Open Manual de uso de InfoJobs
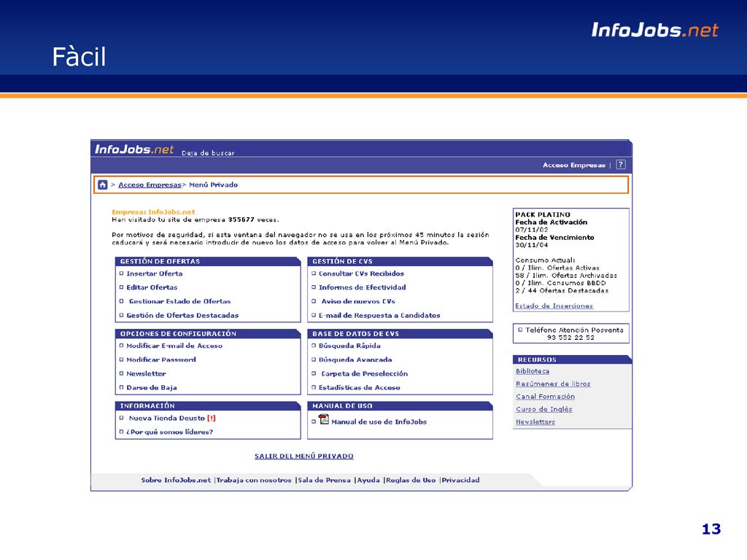This screenshot has width=747, height=560. coord(379,422)
